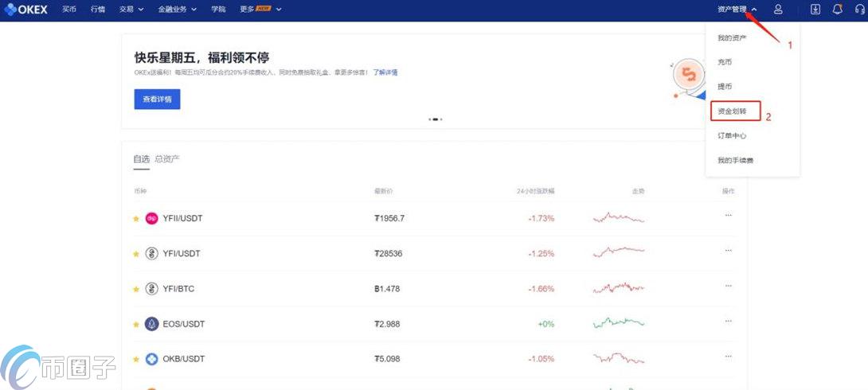Toggle favorite star for YFI/BTC
This screenshot has width=868, height=390.
click(x=135, y=289)
